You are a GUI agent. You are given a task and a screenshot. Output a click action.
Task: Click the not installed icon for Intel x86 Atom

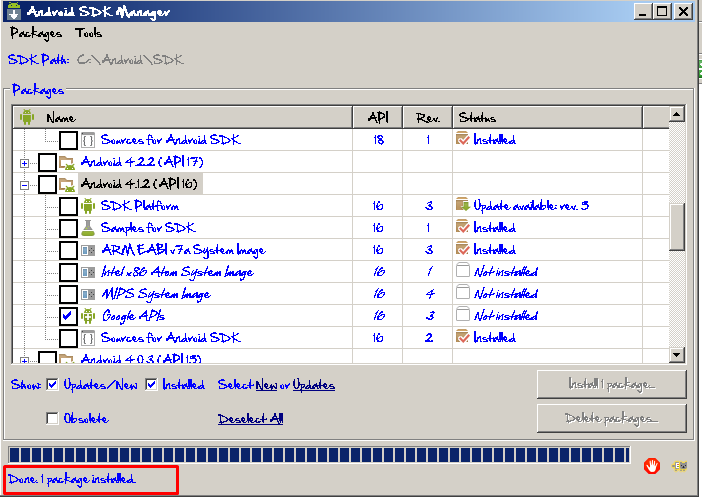(462, 270)
